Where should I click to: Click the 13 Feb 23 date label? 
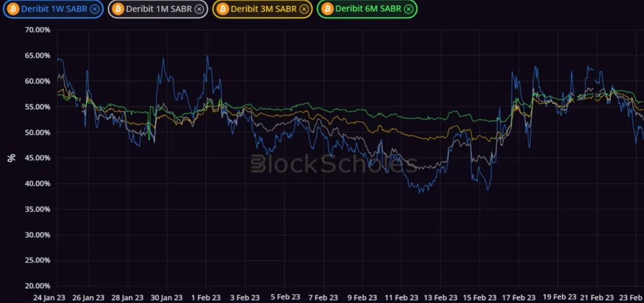click(x=441, y=298)
